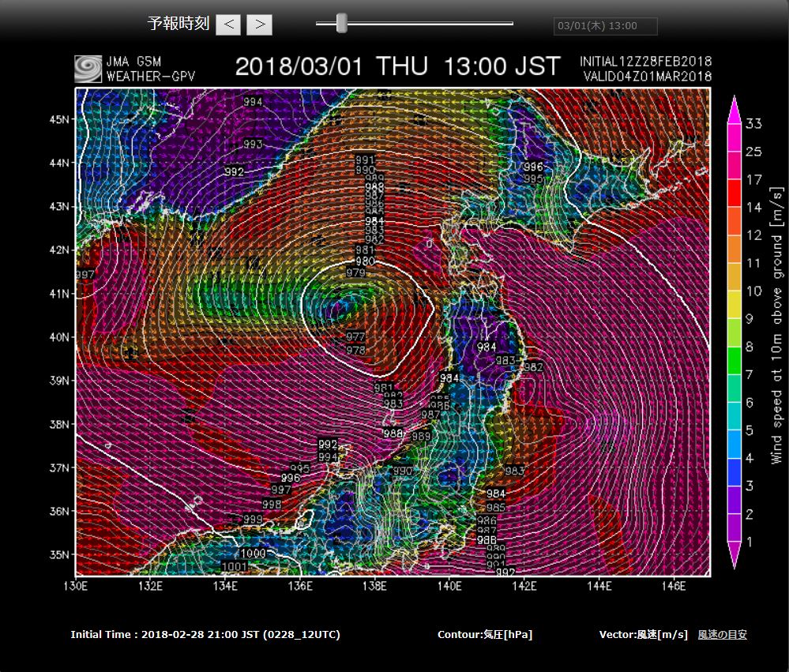Select the green 7–8 m/s color swatch
The height and width of the screenshot is (672, 789).
[734, 361]
